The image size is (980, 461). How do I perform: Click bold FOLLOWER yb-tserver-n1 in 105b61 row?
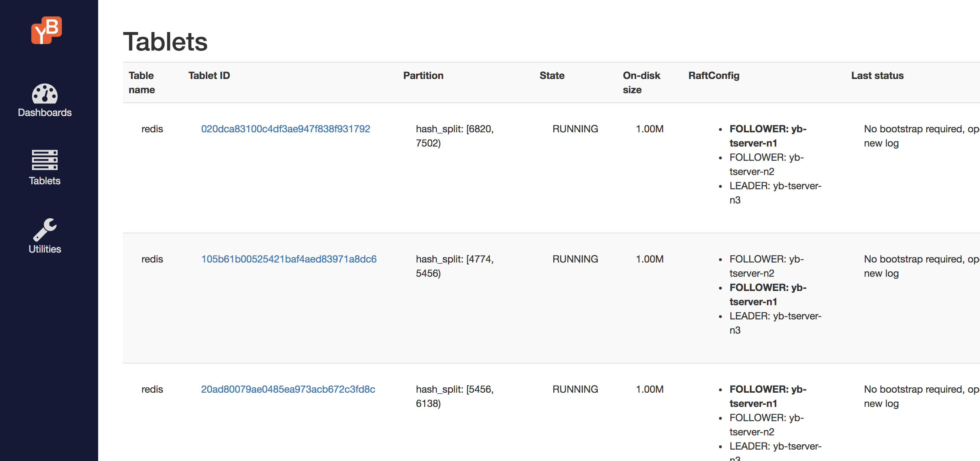point(768,295)
